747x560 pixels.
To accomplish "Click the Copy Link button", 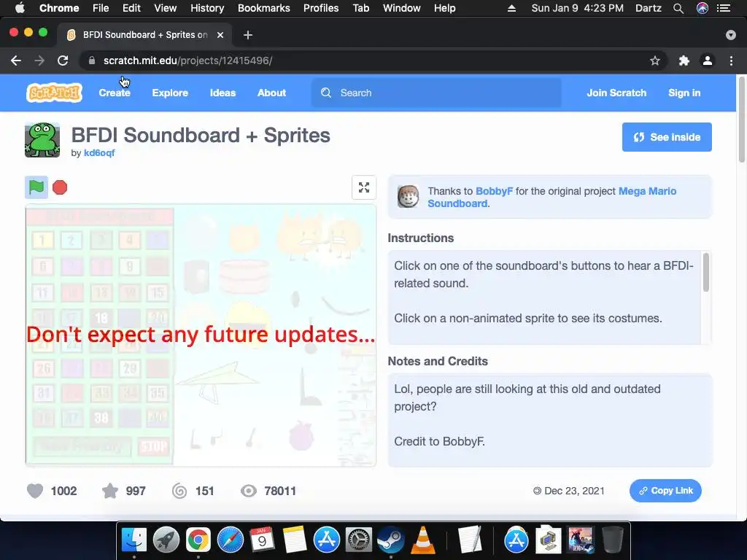I will click(665, 491).
